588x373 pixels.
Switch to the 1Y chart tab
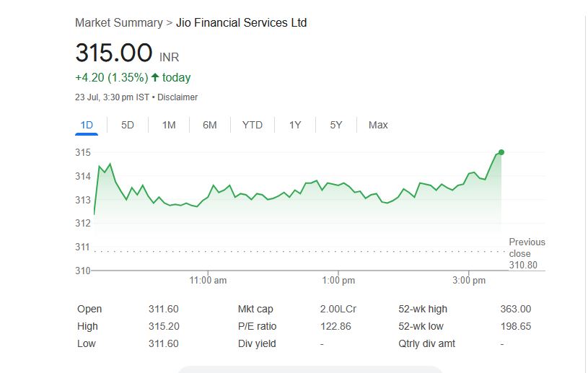click(x=295, y=125)
